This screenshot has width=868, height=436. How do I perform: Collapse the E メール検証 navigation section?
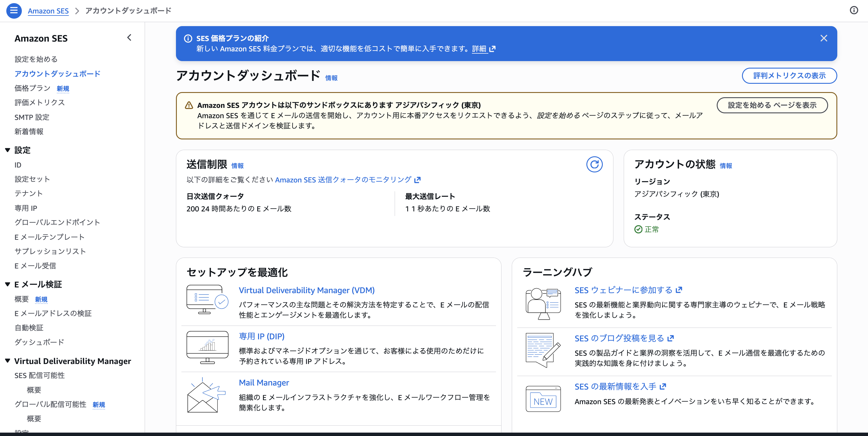(7, 285)
